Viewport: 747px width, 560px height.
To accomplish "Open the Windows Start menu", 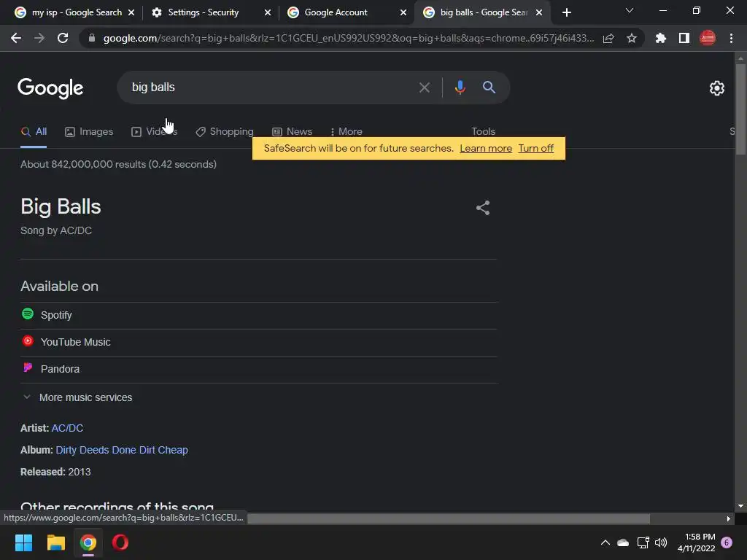I will [23, 542].
